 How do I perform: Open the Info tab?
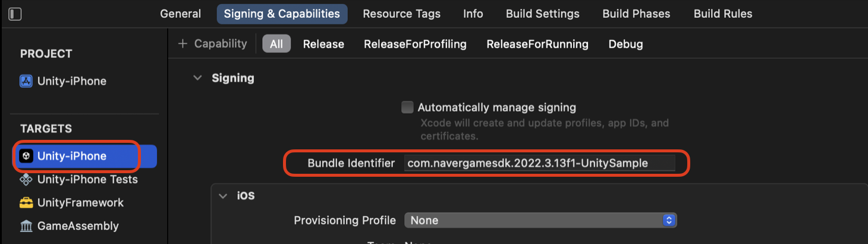[x=473, y=14]
